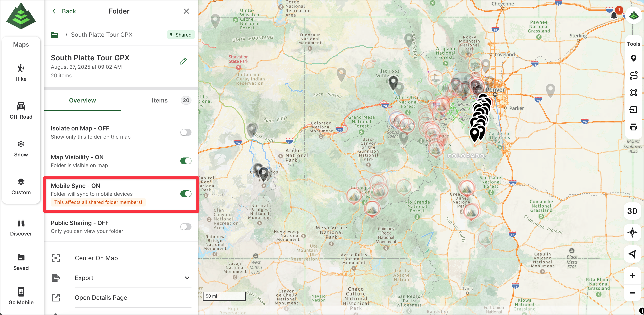Click the import file tool icon
The height and width of the screenshot is (315, 644).
tap(633, 110)
